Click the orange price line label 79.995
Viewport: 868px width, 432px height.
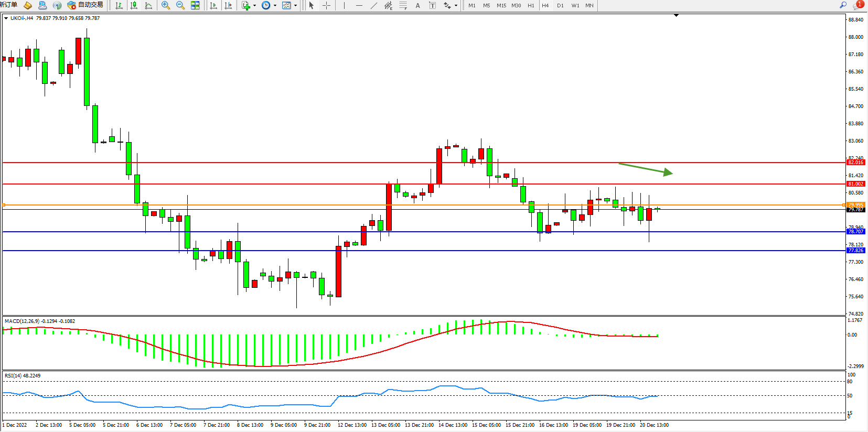[855, 205]
